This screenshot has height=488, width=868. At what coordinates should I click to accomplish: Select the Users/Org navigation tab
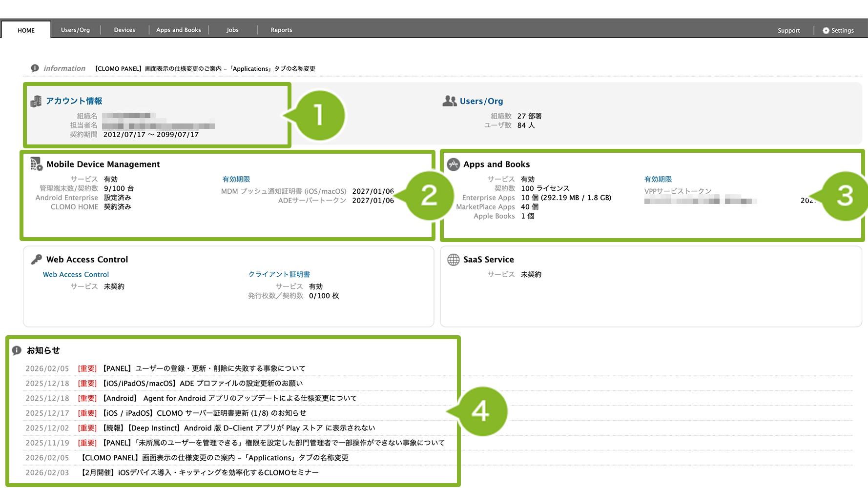click(75, 30)
